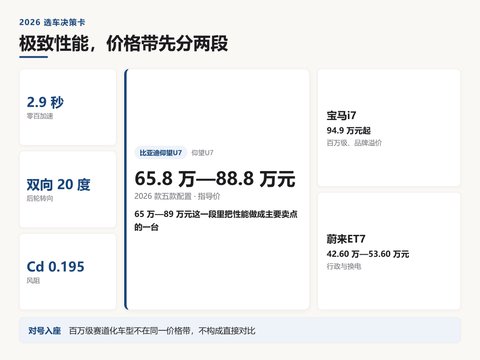Click the grey '仰望U7' label beside the tag
This screenshot has width=480, height=360.
click(x=202, y=153)
